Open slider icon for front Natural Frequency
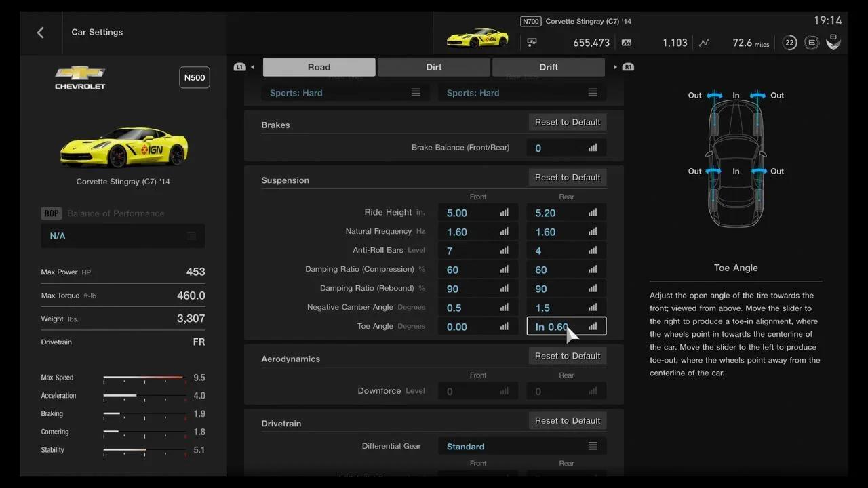 tap(505, 232)
